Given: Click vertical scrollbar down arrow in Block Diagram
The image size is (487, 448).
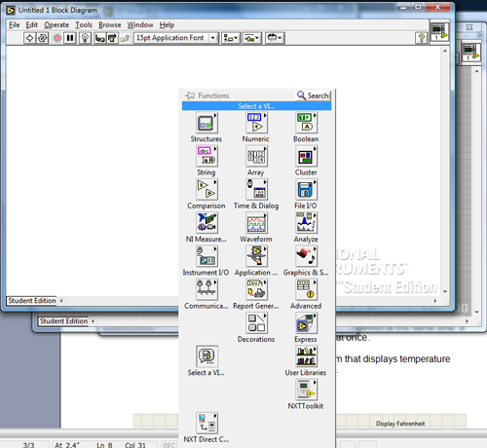Looking at the screenshot, I should pyautogui.click(x=445, y=291).
